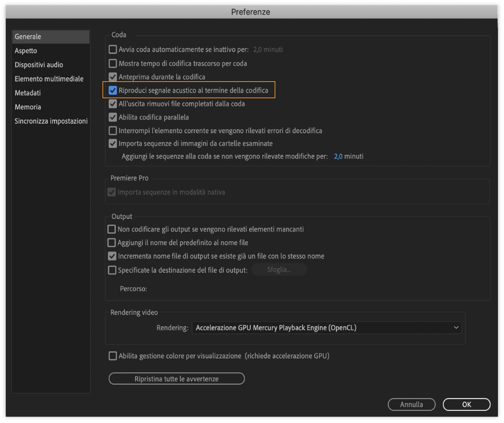Toggle 'Importa sequenze di immagini da cartelle esaminate'
The width and height of the screenshot is (504, 423).
point(113,143)
